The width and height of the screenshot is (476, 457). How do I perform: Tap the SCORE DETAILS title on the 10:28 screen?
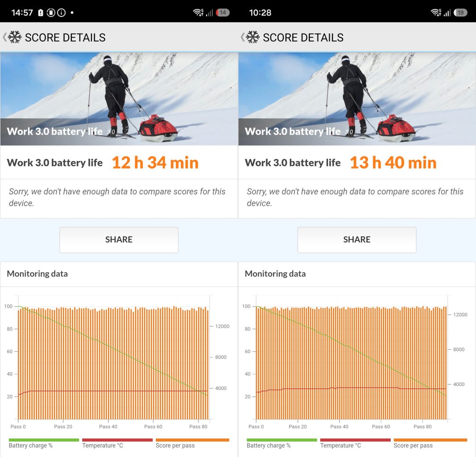(303, 37)
